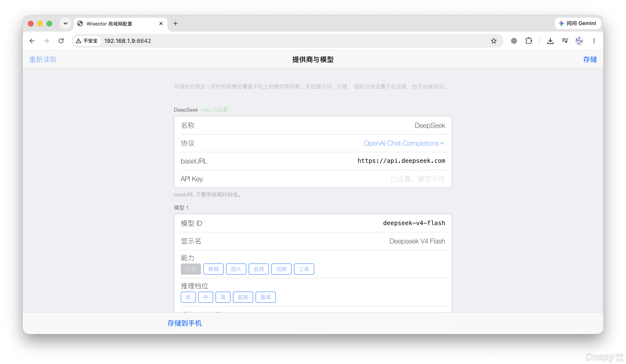Edit the 模型 ID field deepseek-v4-flash
This screenshot has height=364, width=626.
point(313,223)
